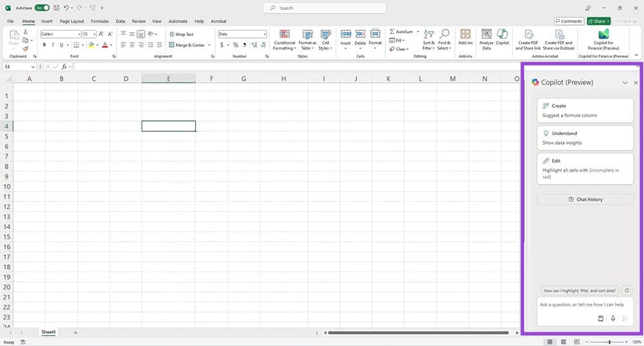Viewport: 644px width, 346px height.
Task: Click the prompt guide notebook icon
Action: 600,318
